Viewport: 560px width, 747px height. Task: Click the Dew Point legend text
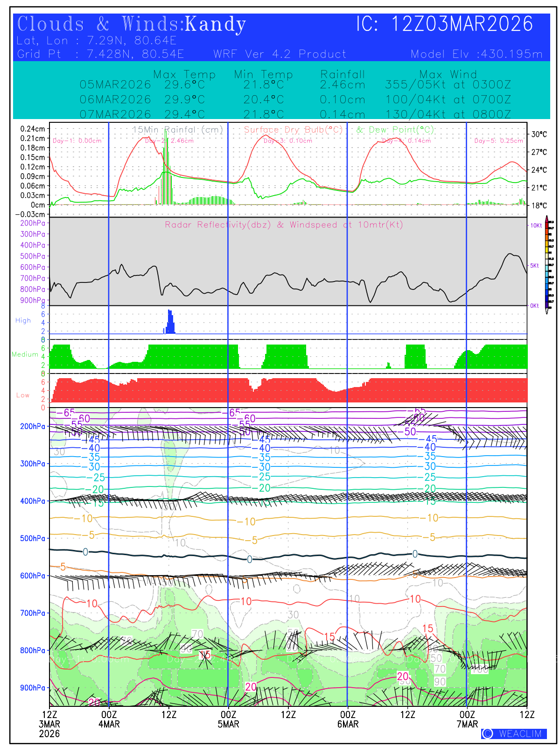[395, 130]
